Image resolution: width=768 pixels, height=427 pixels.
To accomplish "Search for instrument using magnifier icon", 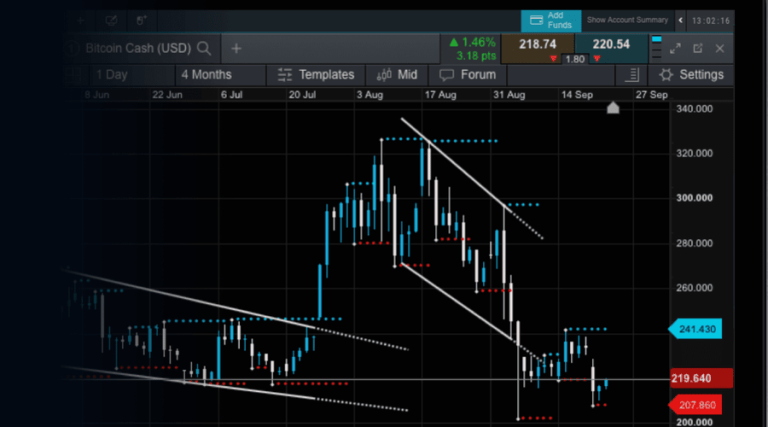I will pos(204,48).
